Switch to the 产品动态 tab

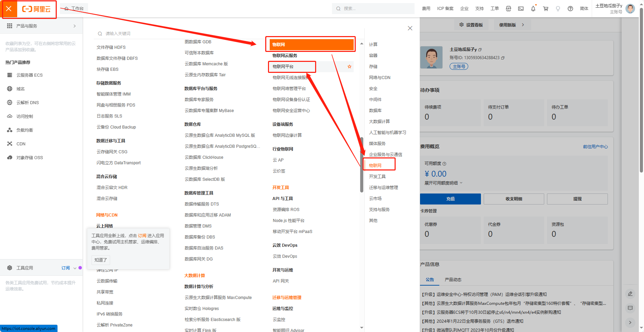(x=453, y=280)
